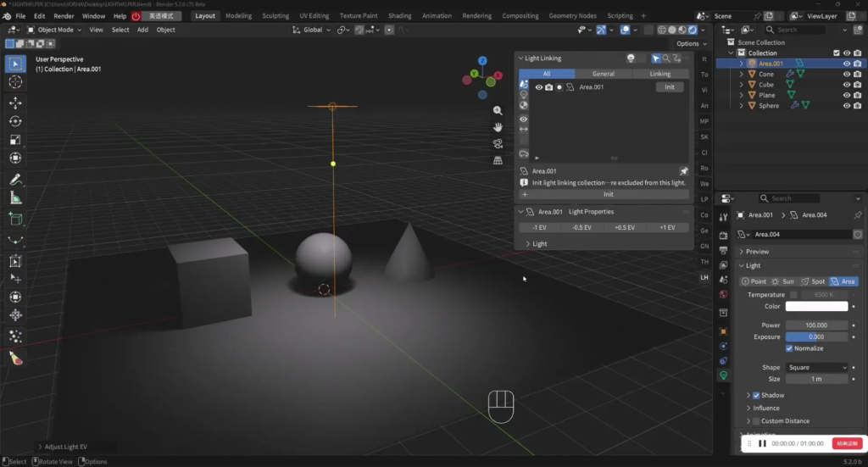
Task: Open the Object Mode dropdown
Action: coord(54,30)
